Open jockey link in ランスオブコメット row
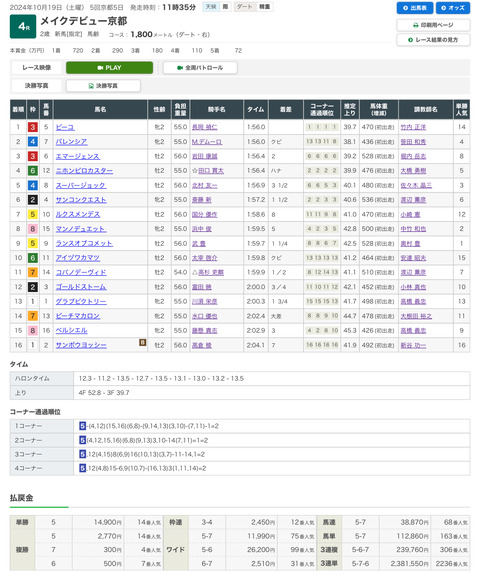480x575 pixels. (198, 243)
